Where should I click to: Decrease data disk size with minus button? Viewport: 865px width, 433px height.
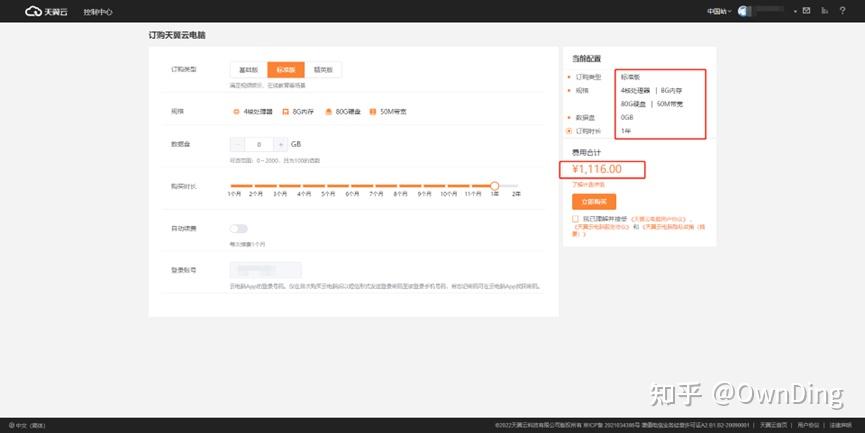coord(237,145)
